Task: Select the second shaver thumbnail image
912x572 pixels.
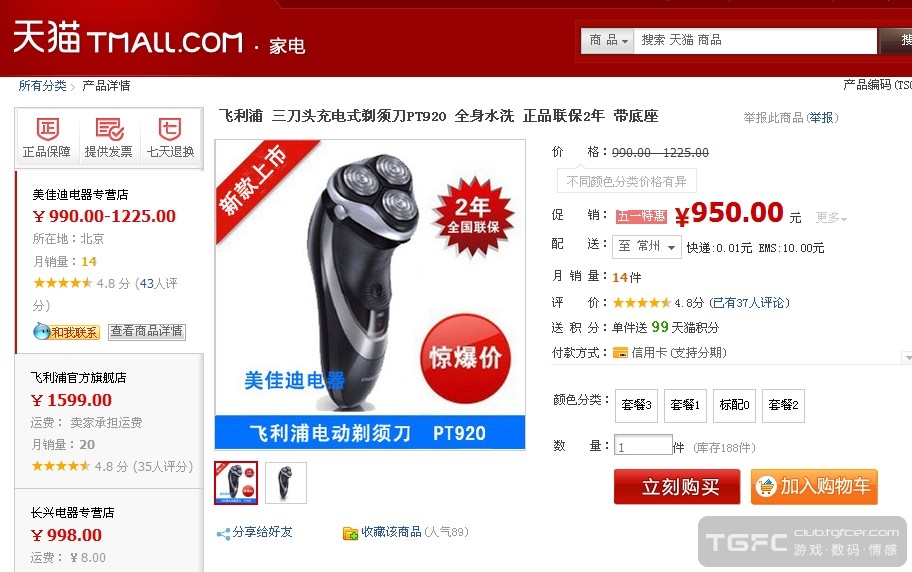Action: click(x=286, y=483)
